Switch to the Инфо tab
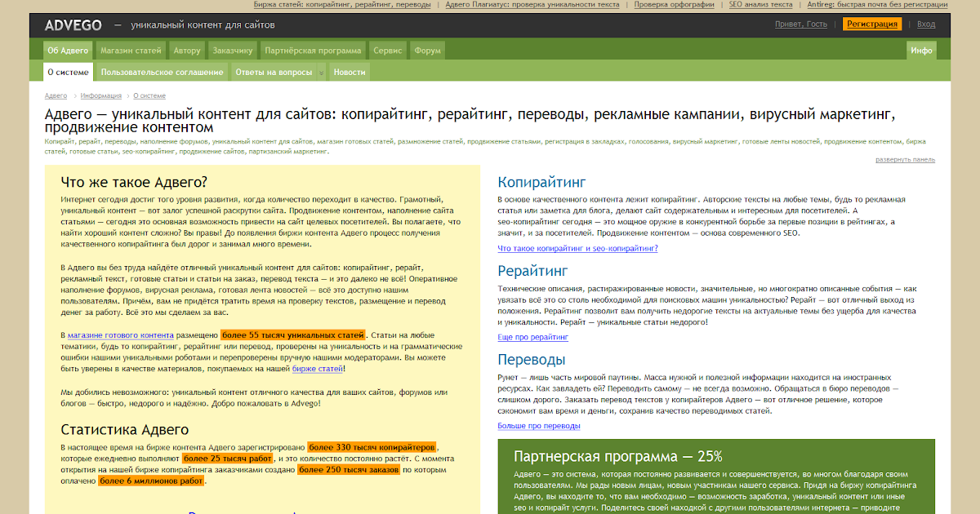 coord(922,51)
